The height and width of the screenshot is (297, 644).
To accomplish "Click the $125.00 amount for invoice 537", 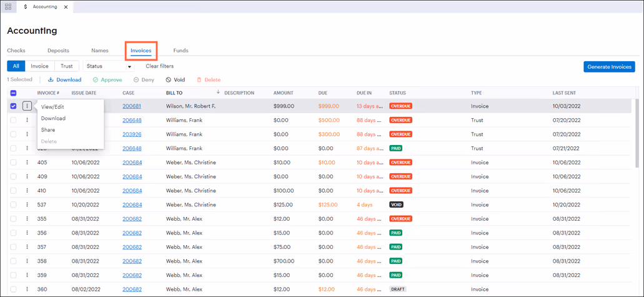I will click(284, 204).
